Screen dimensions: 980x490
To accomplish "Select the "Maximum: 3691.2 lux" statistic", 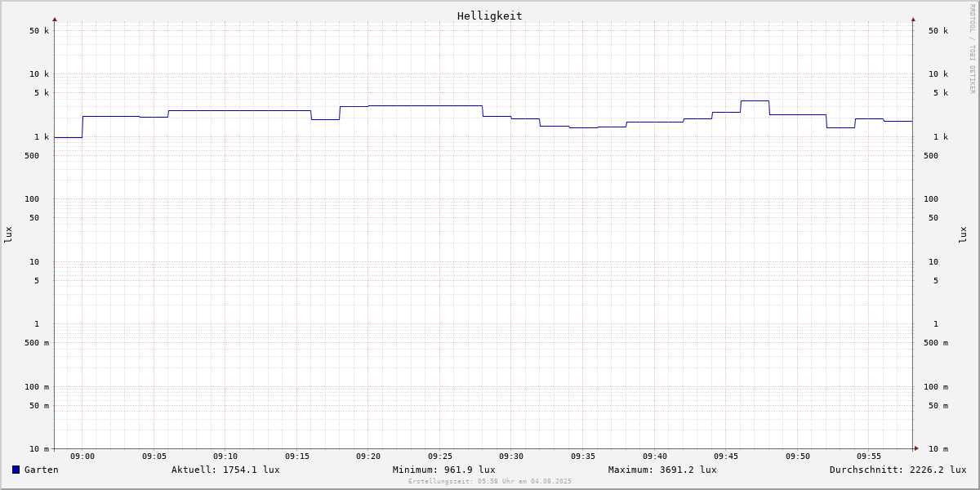I will [x=662, y=470].
